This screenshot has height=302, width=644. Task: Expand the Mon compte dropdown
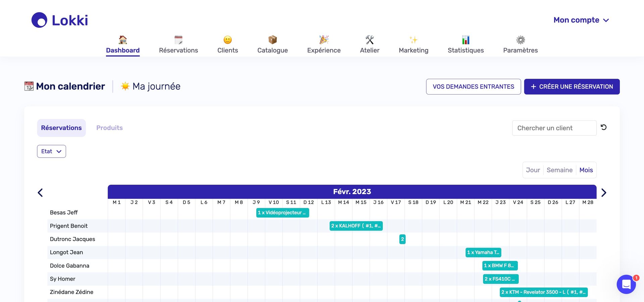pos(581,20)
